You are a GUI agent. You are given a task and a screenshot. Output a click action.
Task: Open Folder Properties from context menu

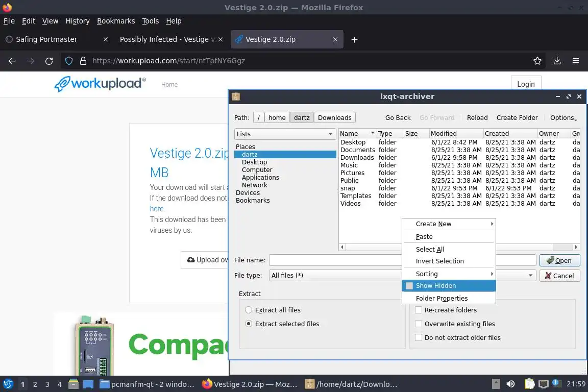449,298
